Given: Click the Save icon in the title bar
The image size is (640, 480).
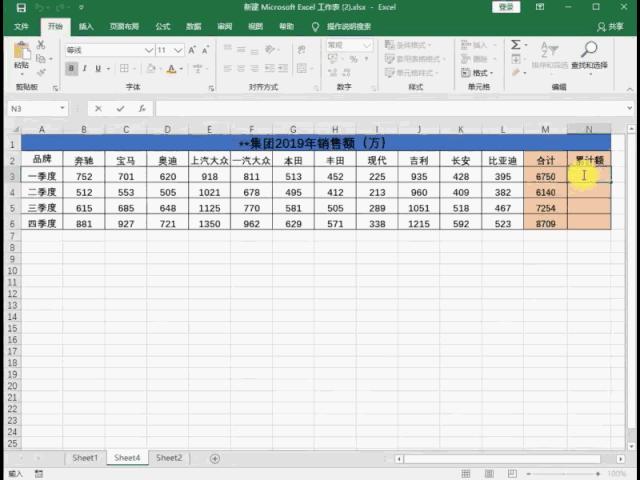Looking at the screenshot, I should [21, 8].
